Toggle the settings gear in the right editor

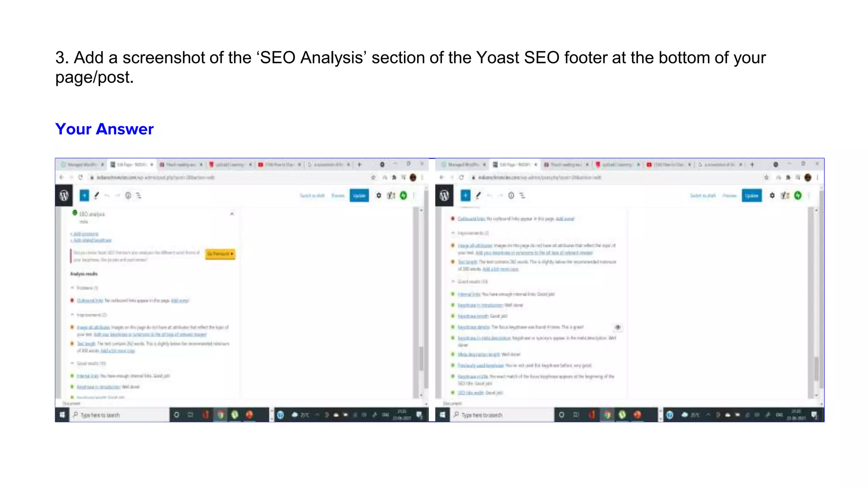(x=772, y=195)
